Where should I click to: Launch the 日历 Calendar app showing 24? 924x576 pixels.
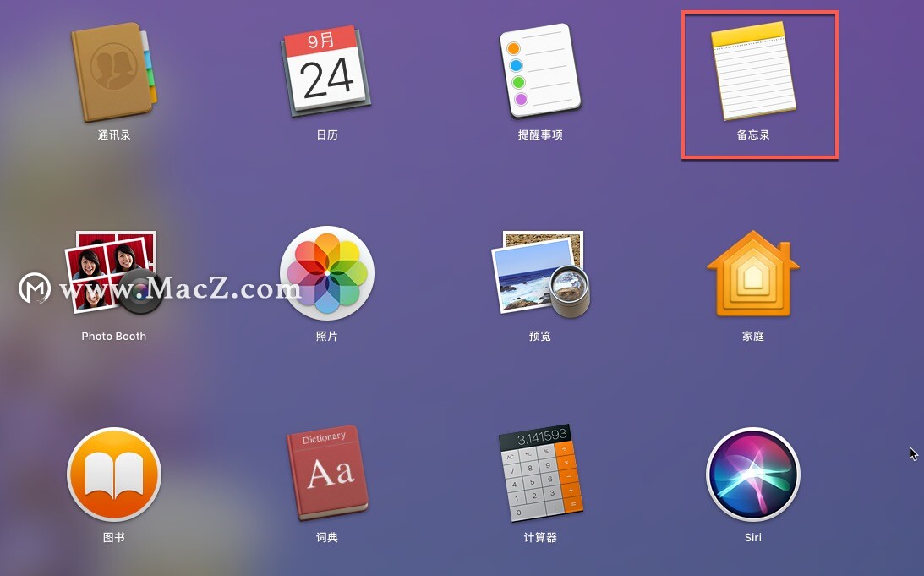pyautogui.click(x=327, y=71)
